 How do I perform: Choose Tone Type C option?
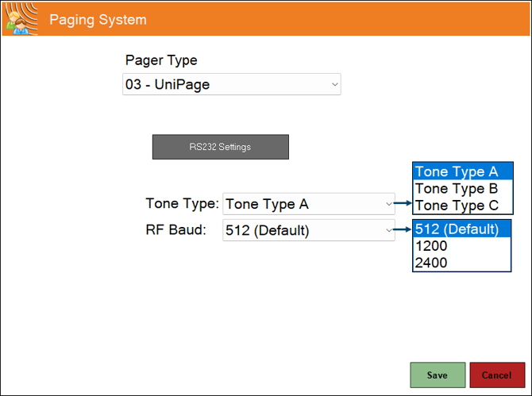[x=462, y=206]
